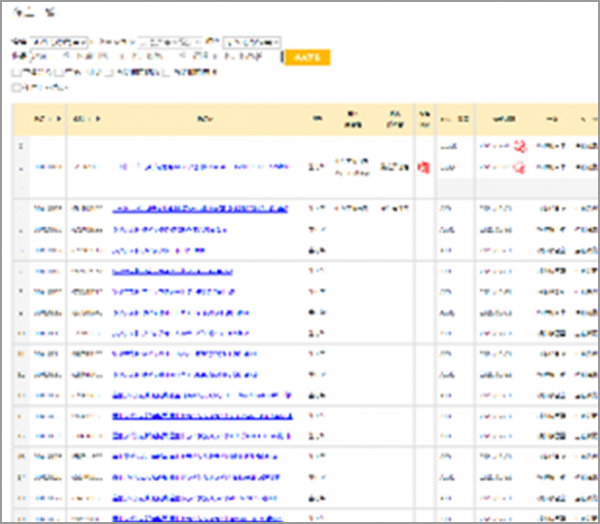Sort by the first column header in the table
The width and height of the screenshot is (600, 524).
pos(48,119)
